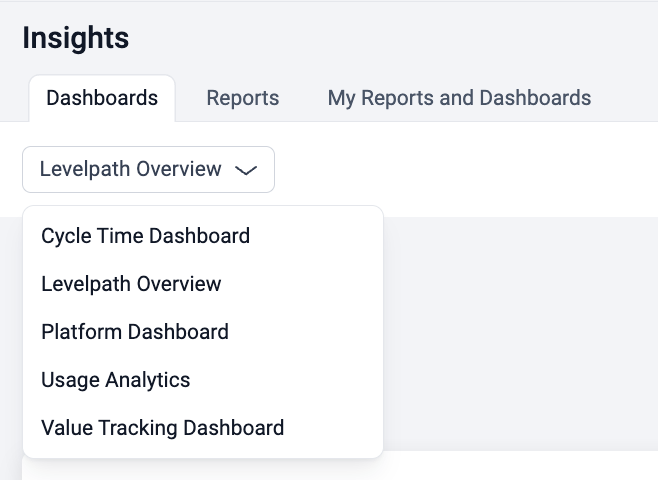Open the Reports tab
This screenshot has width=658, height=480.
[x=243, y=98]
